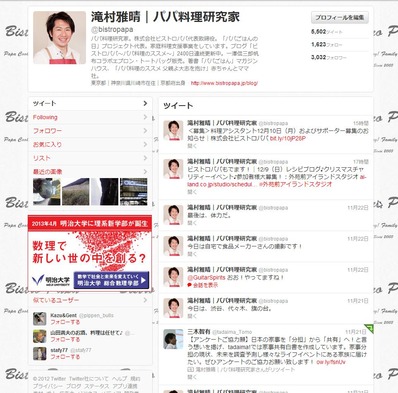Image resolution: width=398 pixels, height=393 pixels.
Task: Open ow.ly link in 三木智有 tweet
Action: [x=331, y=362]
